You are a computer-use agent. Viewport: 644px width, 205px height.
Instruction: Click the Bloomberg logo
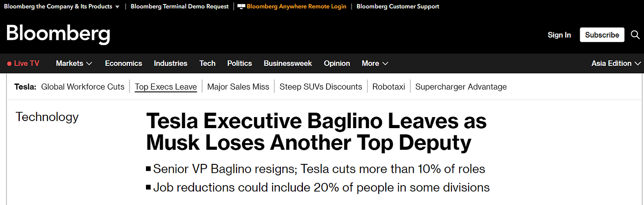(58, 34)
